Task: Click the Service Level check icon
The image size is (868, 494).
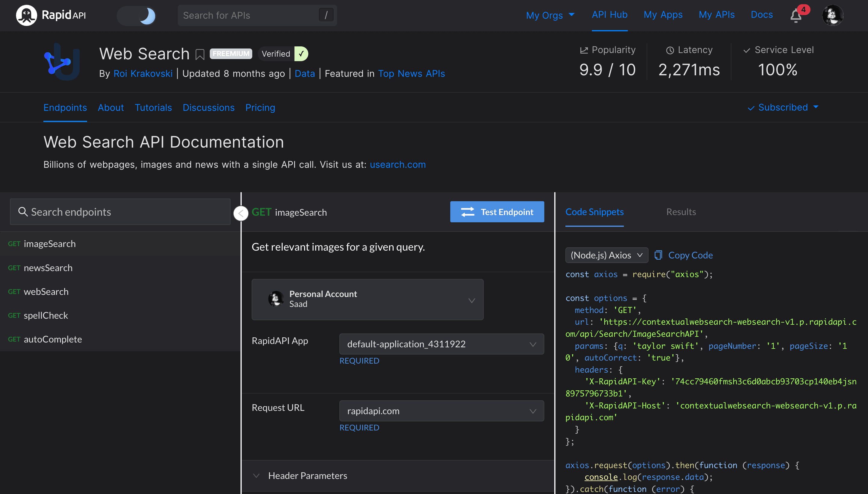Action: tap(747, 51)
